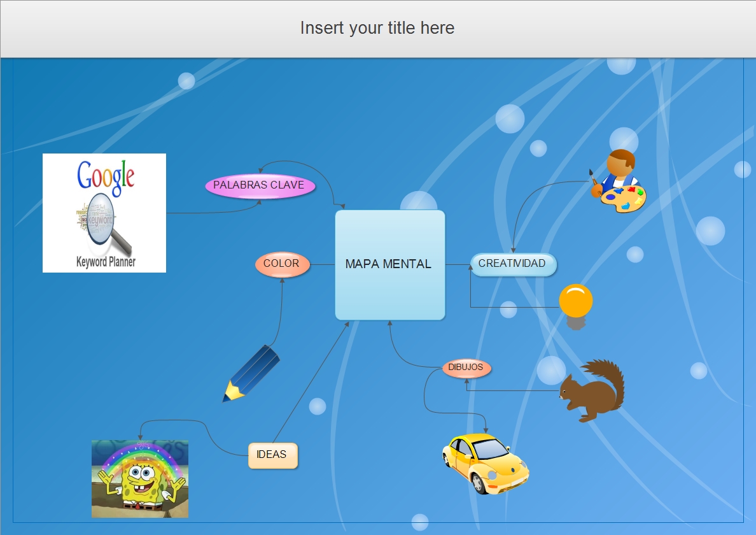Click the COLOR ellipse node

[282, 264]
